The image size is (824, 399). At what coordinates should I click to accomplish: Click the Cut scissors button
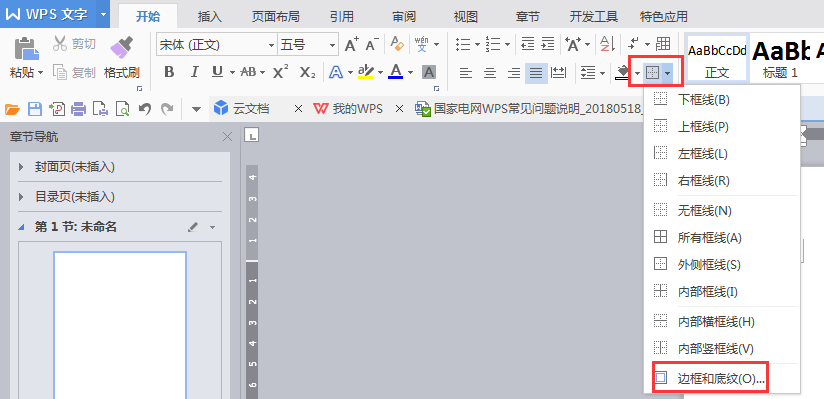pos(74,44)
